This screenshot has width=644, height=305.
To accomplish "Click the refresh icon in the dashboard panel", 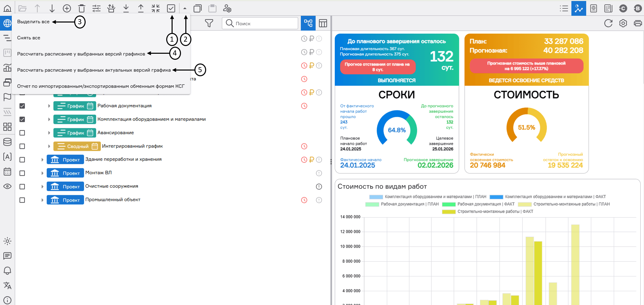I will point(608,23).
